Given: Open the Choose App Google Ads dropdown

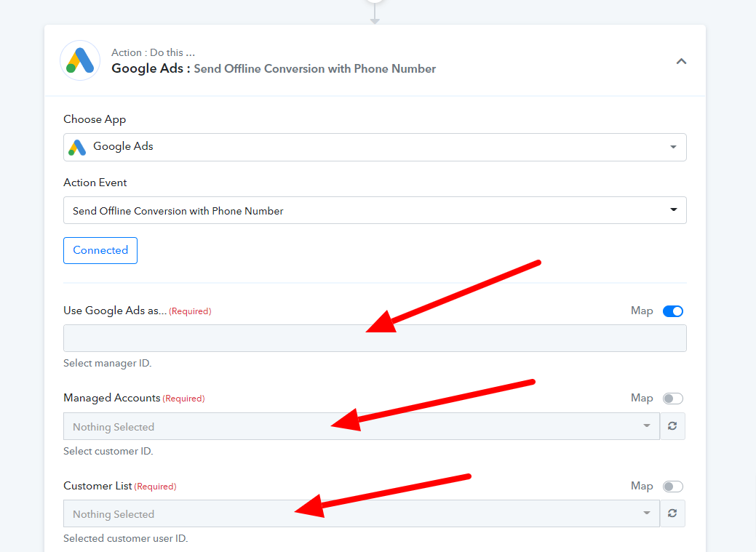Looking at the screenshot, I should tap(375, 147).
